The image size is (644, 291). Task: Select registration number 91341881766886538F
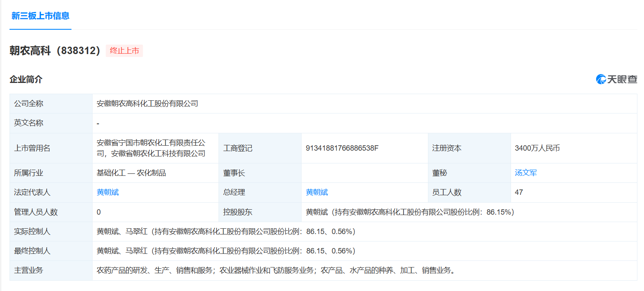(342, 148)
